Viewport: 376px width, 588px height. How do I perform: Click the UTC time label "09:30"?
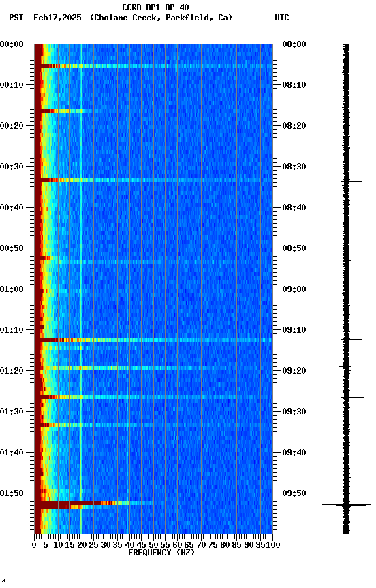[x=294, y=412]
